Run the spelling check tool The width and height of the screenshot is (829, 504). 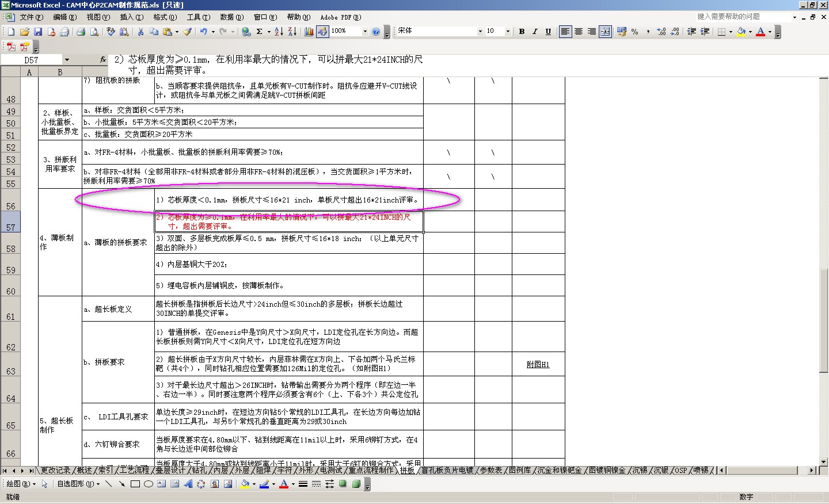point(111,32)
